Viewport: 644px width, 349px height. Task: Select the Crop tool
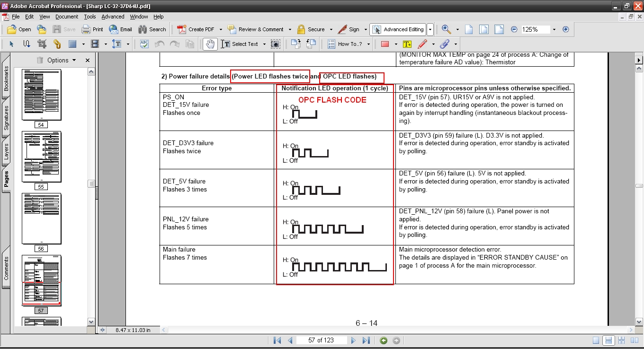point(42,44)
